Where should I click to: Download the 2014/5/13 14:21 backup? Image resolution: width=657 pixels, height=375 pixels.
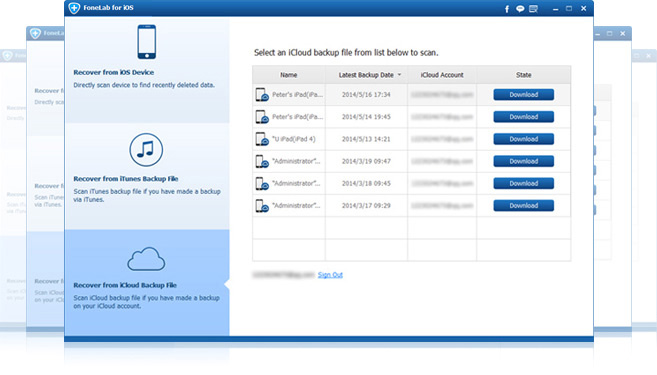pyautogui.click(x=523, y=139)
